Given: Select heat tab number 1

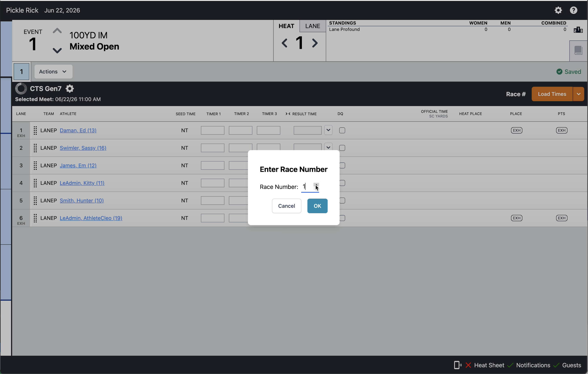Looking at the screenshot, I should point(21,72).
